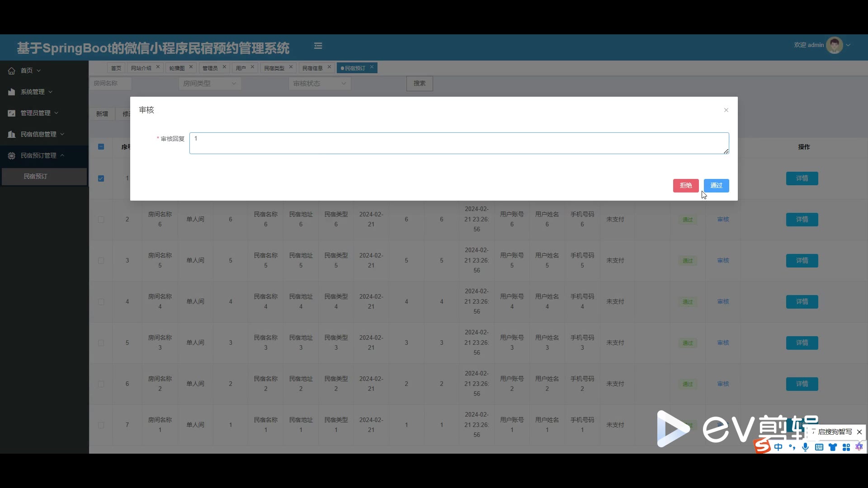Click the 审核回复 text area

tap(458, 143)
